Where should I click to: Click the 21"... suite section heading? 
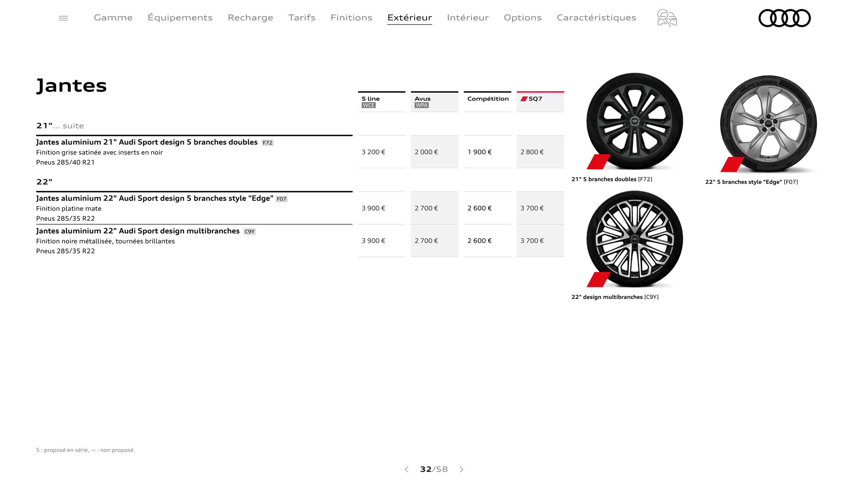coord(60,126)
